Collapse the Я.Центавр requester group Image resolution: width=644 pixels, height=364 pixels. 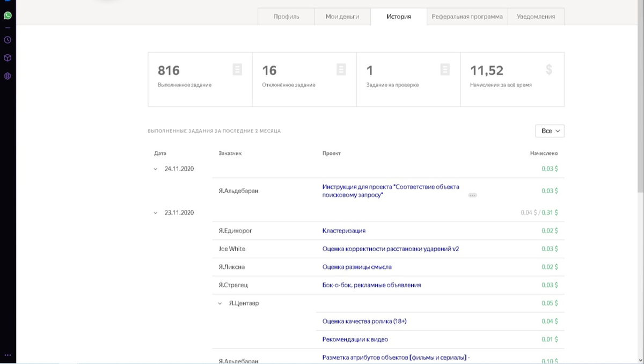pos(220,303)
